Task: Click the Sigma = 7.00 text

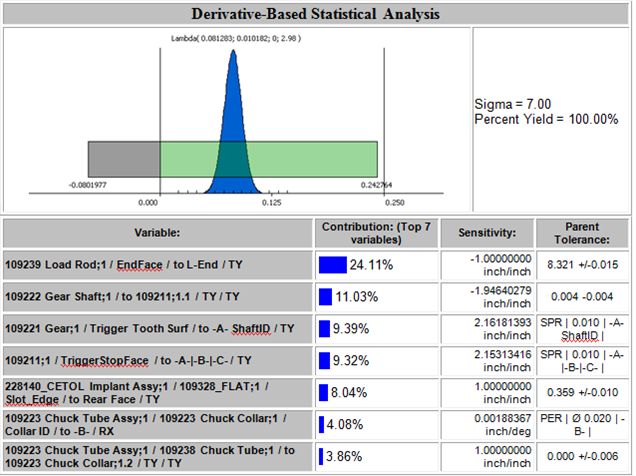Action: point(511,104)
